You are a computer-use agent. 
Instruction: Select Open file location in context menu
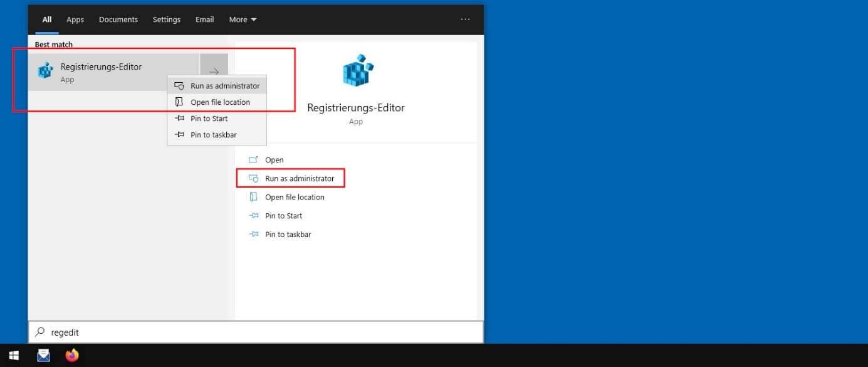coord(220,102)
